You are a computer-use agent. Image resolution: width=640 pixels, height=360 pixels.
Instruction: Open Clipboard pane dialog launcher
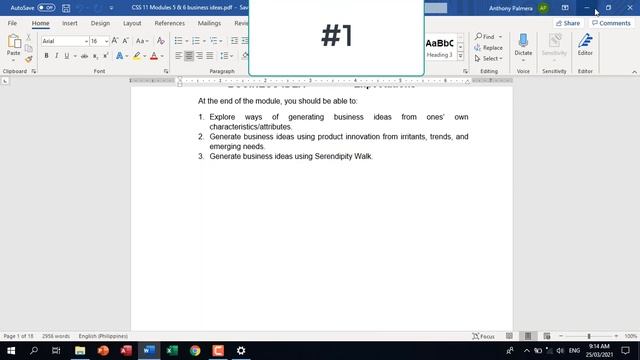tap(34, 71)
